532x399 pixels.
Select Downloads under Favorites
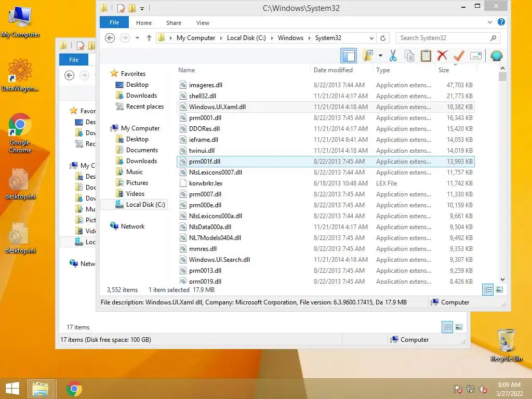(x=137, y=96)
